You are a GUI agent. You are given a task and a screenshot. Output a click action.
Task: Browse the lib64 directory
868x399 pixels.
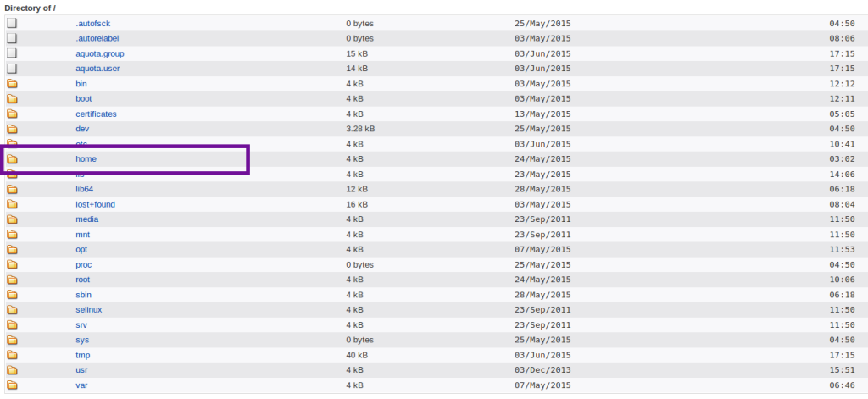click(84, 189)
